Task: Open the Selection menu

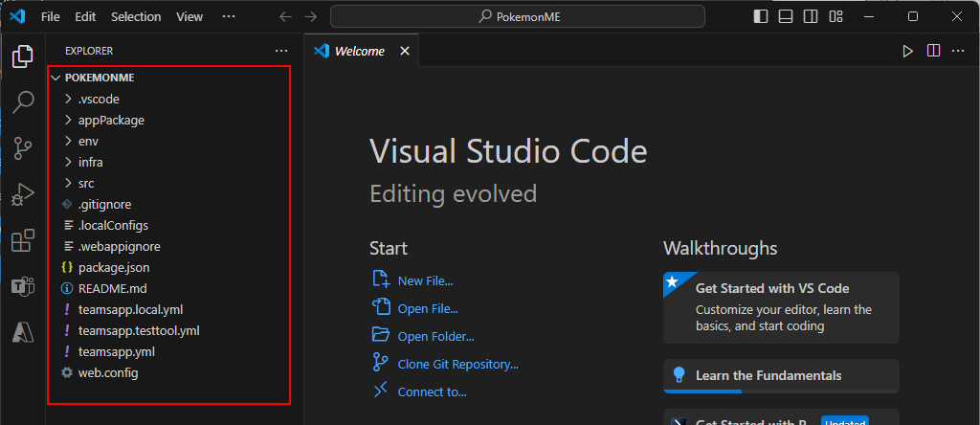Action: click(136, 17)
